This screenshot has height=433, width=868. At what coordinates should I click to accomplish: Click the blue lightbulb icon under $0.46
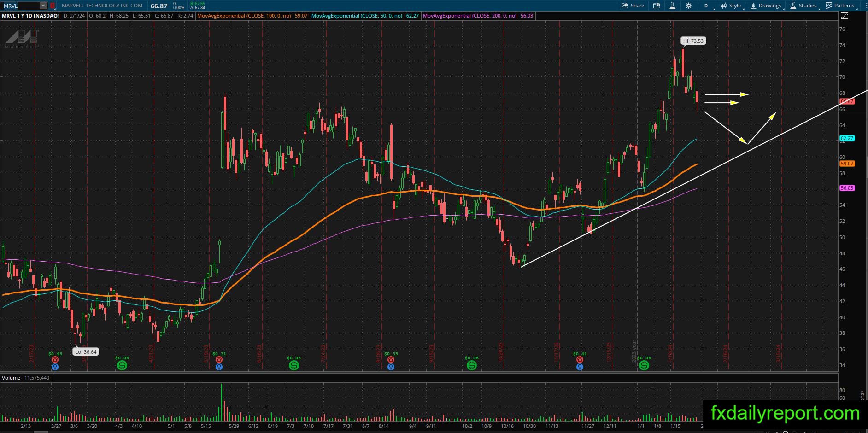click(x=55, y=367)
